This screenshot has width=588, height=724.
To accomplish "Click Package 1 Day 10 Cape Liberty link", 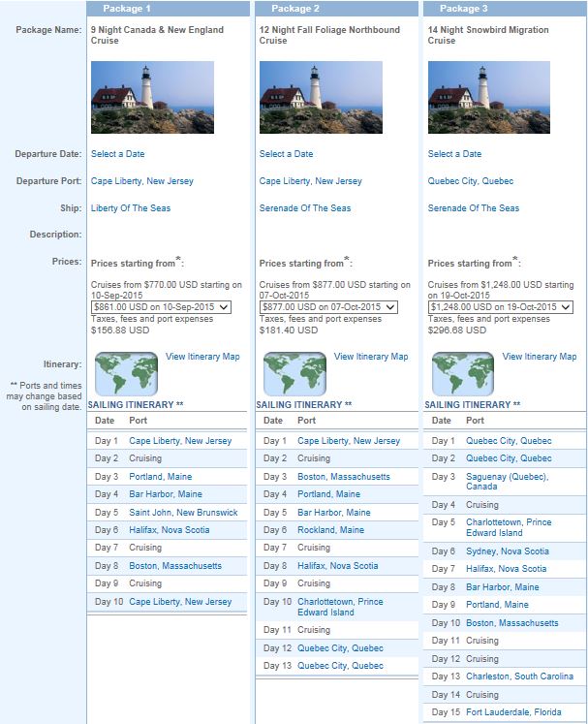I will (180, 602).
